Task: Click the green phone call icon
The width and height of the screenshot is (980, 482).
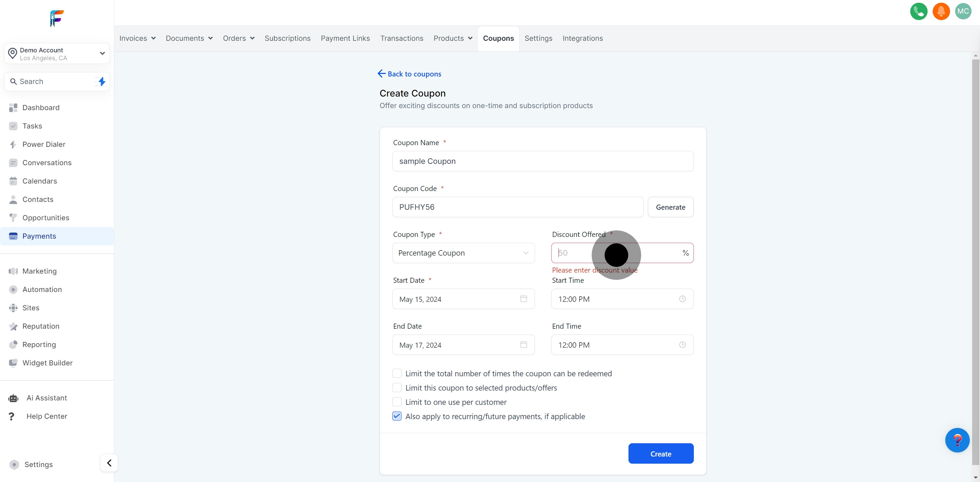Action: click(x=918, y=12)
